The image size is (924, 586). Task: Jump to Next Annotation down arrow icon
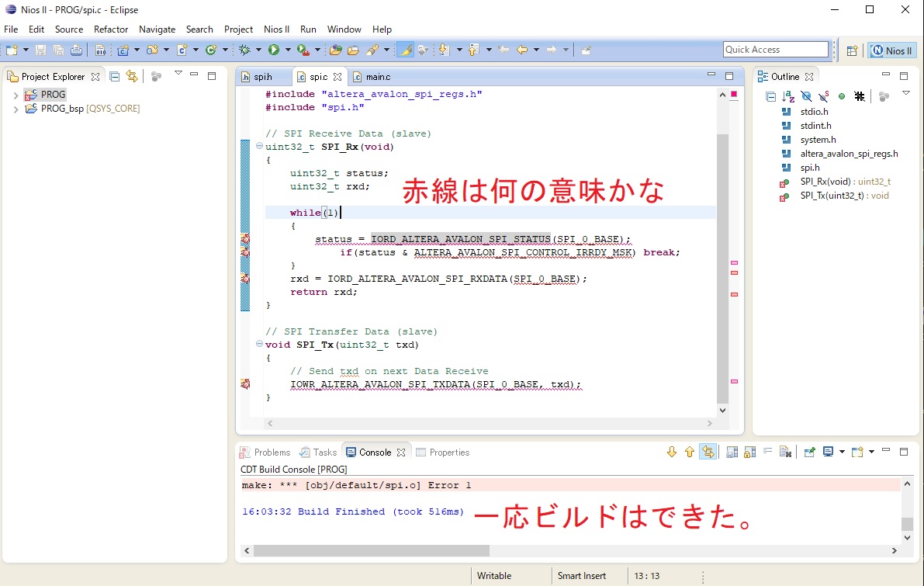coord(445,50)
